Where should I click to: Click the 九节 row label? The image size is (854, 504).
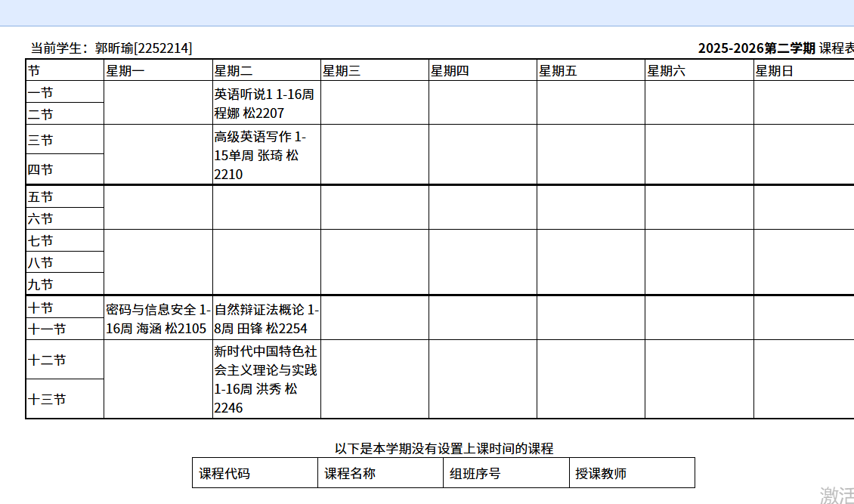(x=41, y=285)
